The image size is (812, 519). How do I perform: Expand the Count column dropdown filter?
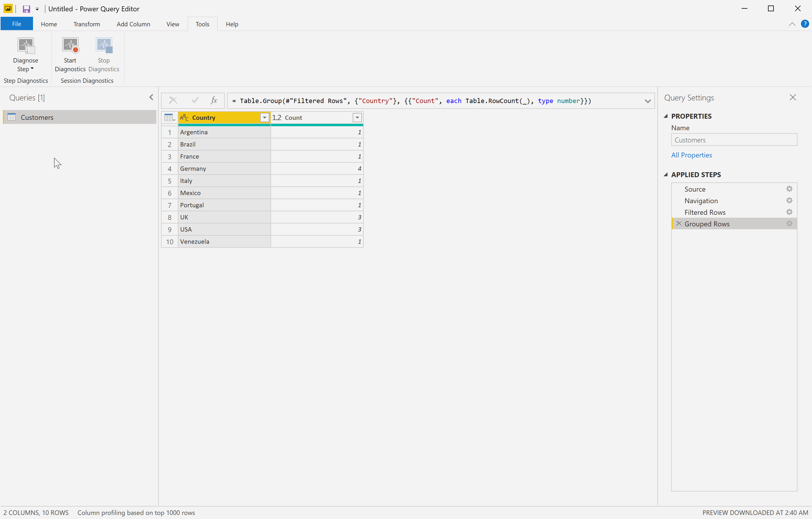(x=357, y=117)
